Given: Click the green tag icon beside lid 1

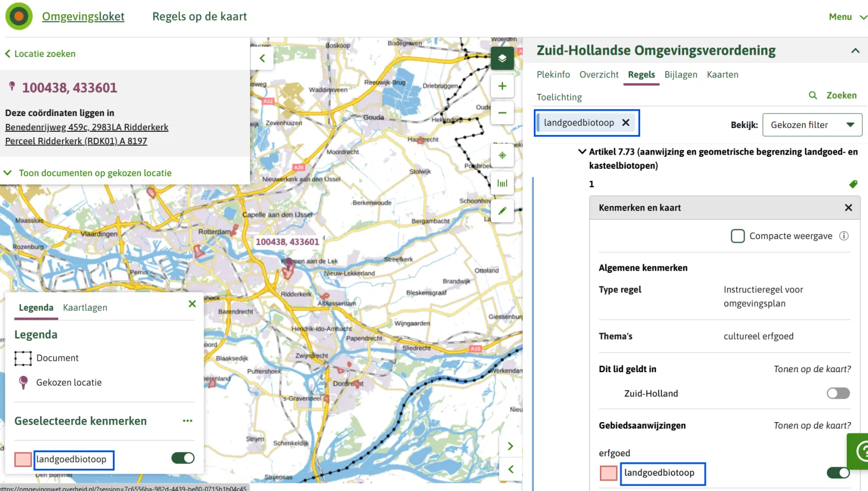Looking at the screenshot, I should (x=853, y=184).
